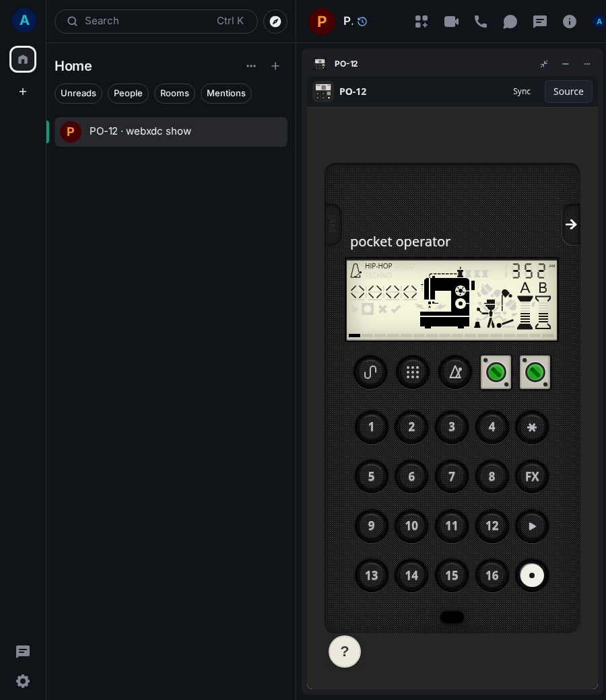Select the PO-12 · webxdc show room
The image size is (606, 700).
170,132
